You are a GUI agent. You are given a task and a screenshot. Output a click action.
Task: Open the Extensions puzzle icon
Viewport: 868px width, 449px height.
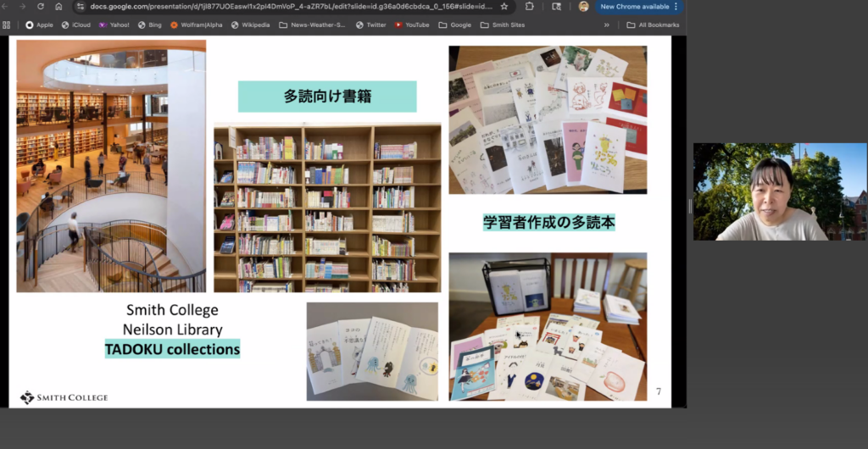tap(530, 7)
